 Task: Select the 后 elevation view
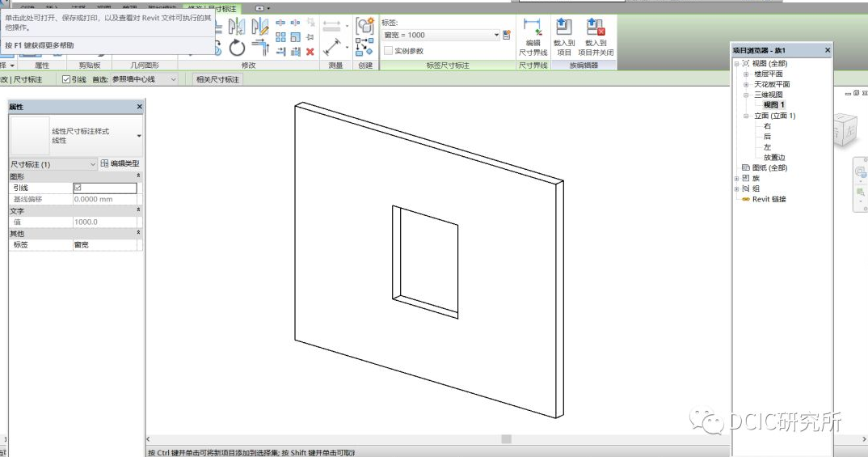[x=767, y=136]
